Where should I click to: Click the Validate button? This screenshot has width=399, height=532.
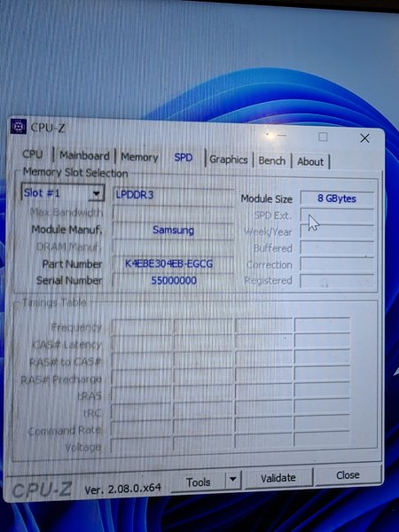point(278,478)
